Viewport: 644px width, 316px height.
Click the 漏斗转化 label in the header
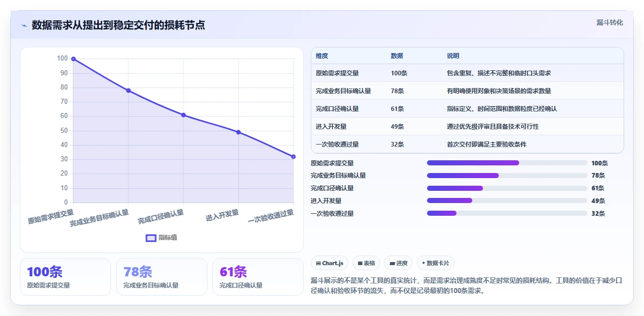tap(609, 22)
